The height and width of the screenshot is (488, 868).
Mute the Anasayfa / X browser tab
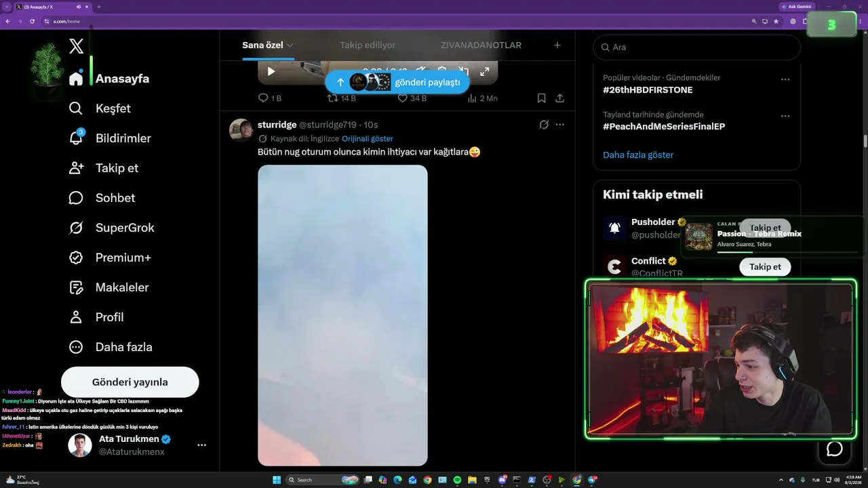pyautogui.click(x=79, y=7)
